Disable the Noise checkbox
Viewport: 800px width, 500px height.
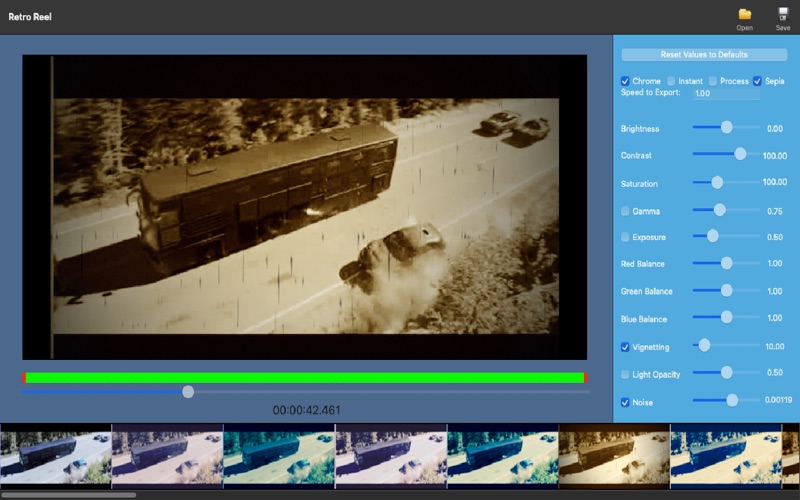click(625, 403)
